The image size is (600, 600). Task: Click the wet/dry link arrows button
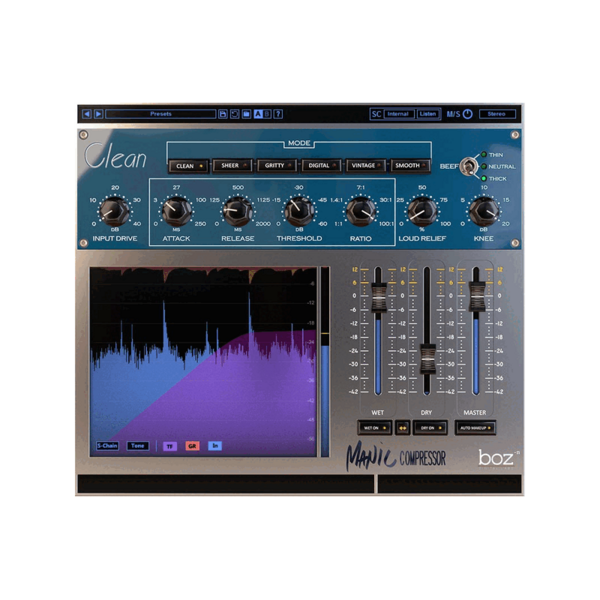tap(403, 428)
